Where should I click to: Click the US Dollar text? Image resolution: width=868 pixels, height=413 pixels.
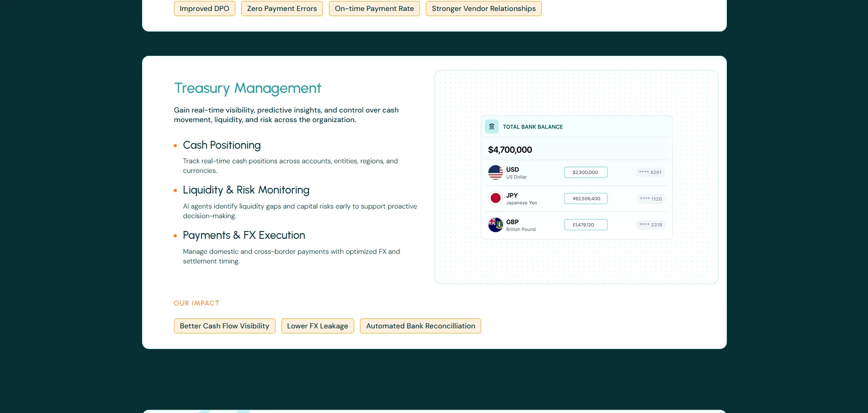point(516,177)
